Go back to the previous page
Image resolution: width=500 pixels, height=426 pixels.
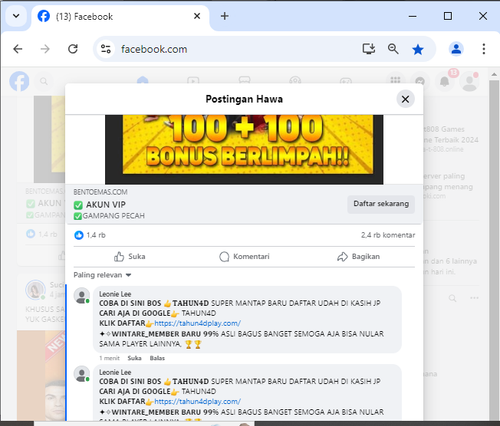pos(18,49)
